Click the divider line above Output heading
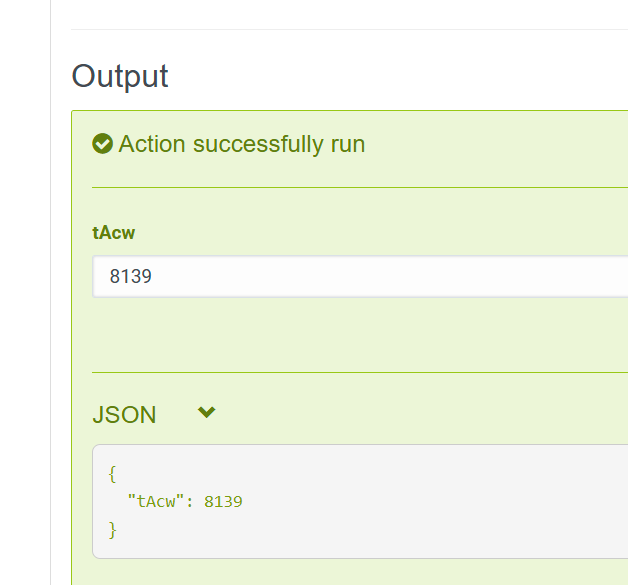The image size is (628, 585). pos(349,29)
